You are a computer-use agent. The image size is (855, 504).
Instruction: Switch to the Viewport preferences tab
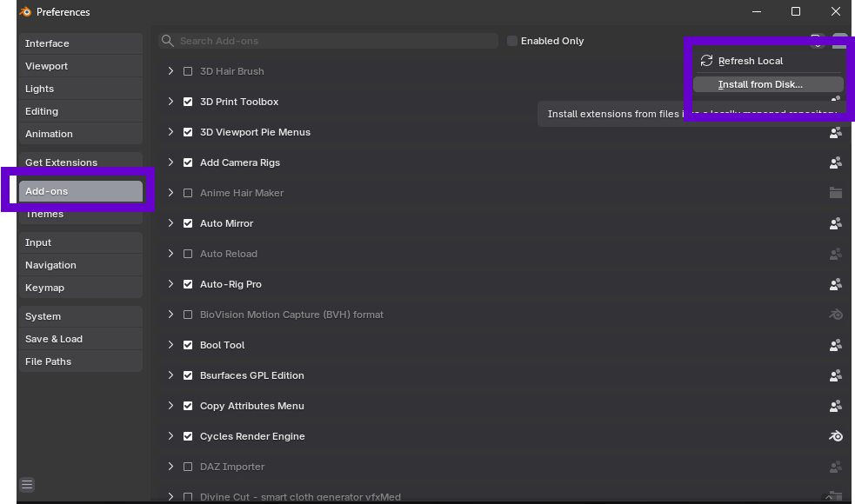coord(81,66)
